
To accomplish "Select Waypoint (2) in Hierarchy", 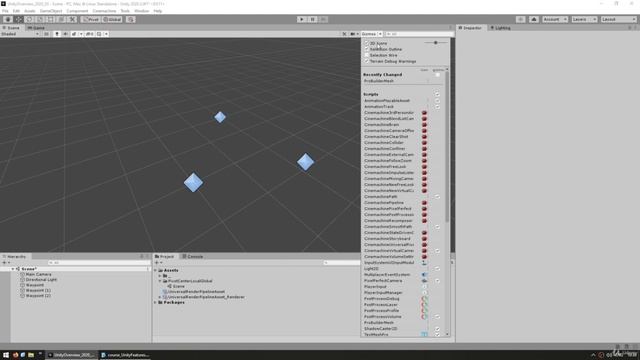I will 38,296.
